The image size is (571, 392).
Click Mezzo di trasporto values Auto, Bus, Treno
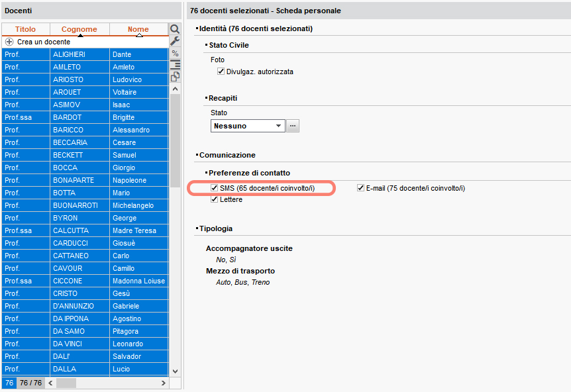pyautogui.click(x=243, y=282)
